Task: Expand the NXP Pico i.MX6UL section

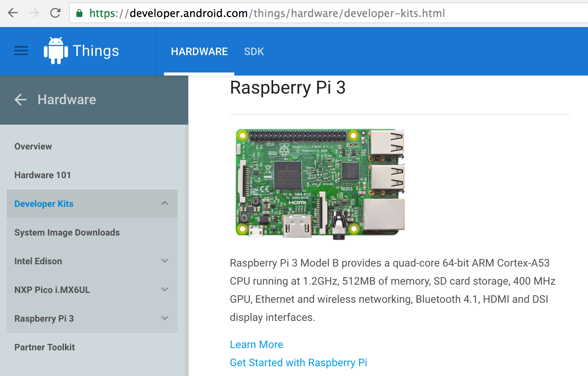Action: 165,290
